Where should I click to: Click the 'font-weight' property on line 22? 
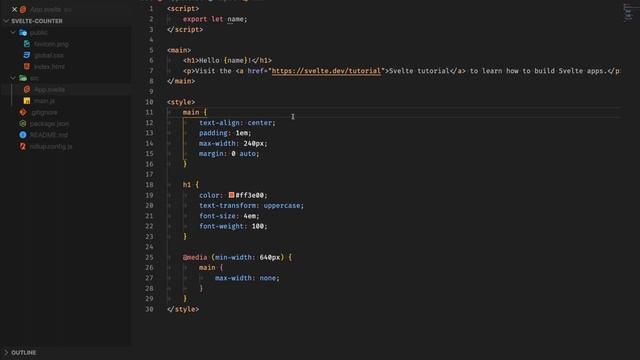[221, 226]
